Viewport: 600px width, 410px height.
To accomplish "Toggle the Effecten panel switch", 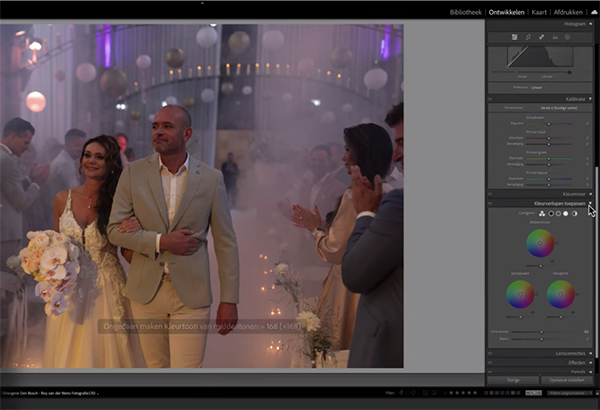I will pyautogui.click(x=490, y=363).
